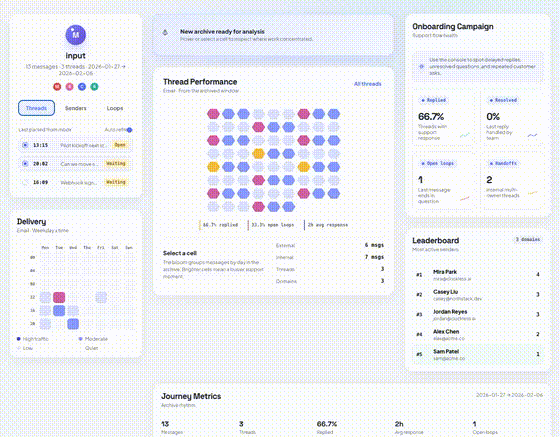Click the Resolved tag in Onboarding Campaign
560x437 pixels.
503,100
